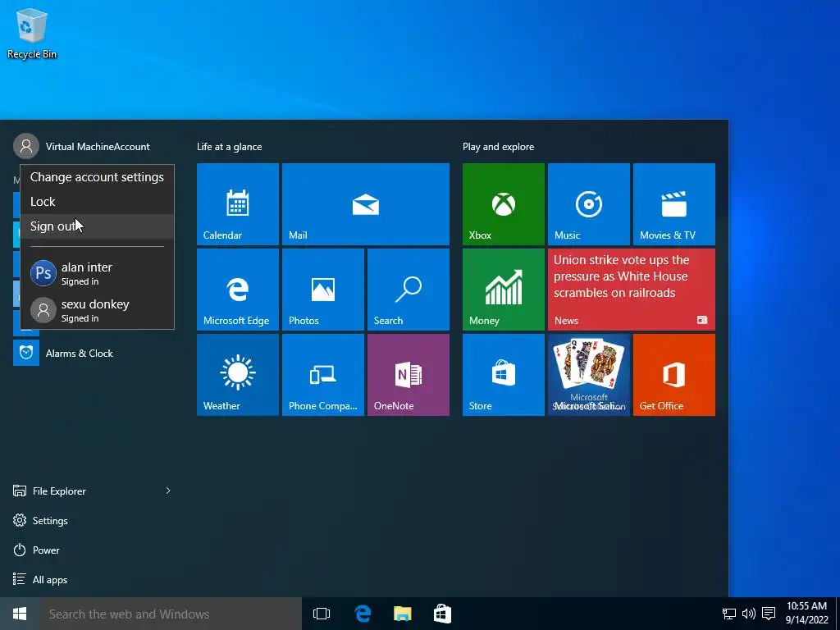Image resolution: width=840 pixels, height=630 pixels.
Task: Launch the Microsoft Edge tile
Action: [237, 290]
